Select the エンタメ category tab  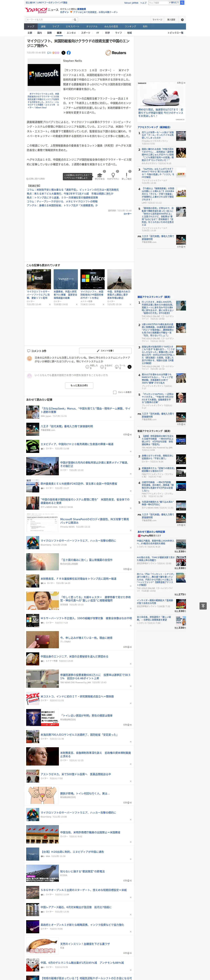pyautogui.click(x=71, y=33)
